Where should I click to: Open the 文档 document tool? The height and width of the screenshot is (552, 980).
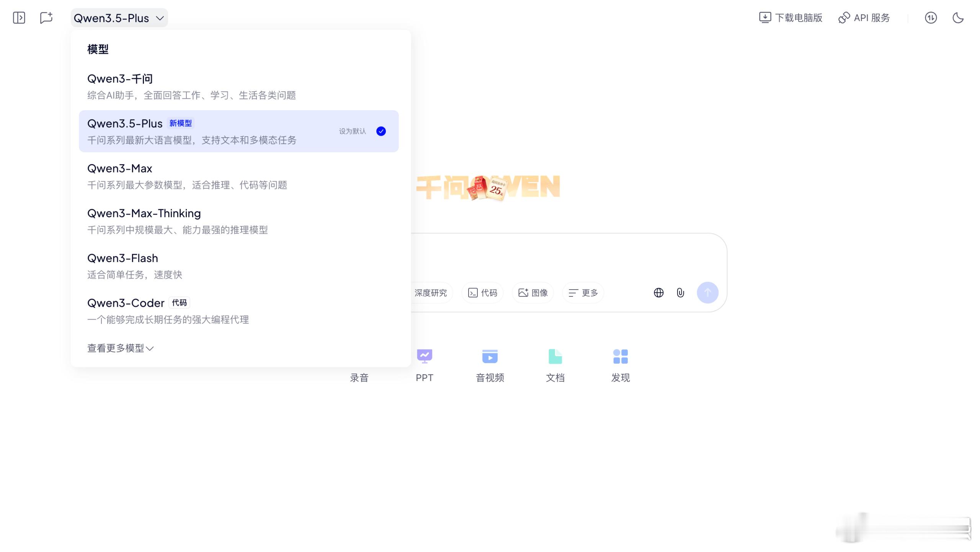555,363
